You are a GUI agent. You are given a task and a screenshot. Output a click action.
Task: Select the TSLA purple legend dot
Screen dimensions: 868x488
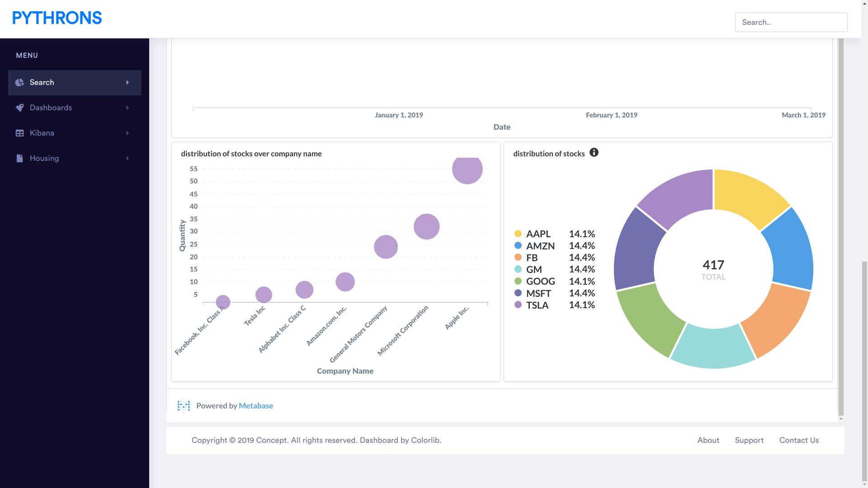tap(518, 305)
